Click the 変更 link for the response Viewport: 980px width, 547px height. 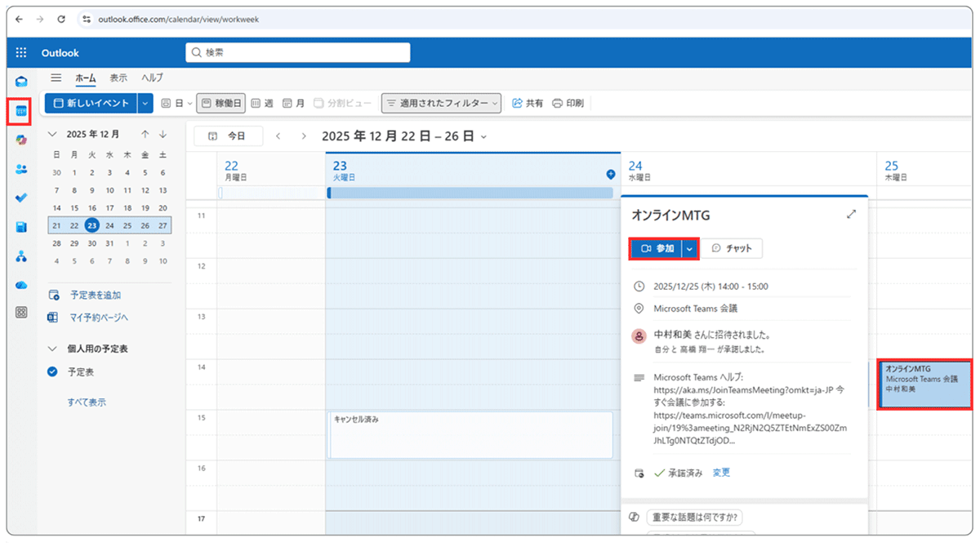click(x=722, y=472)
